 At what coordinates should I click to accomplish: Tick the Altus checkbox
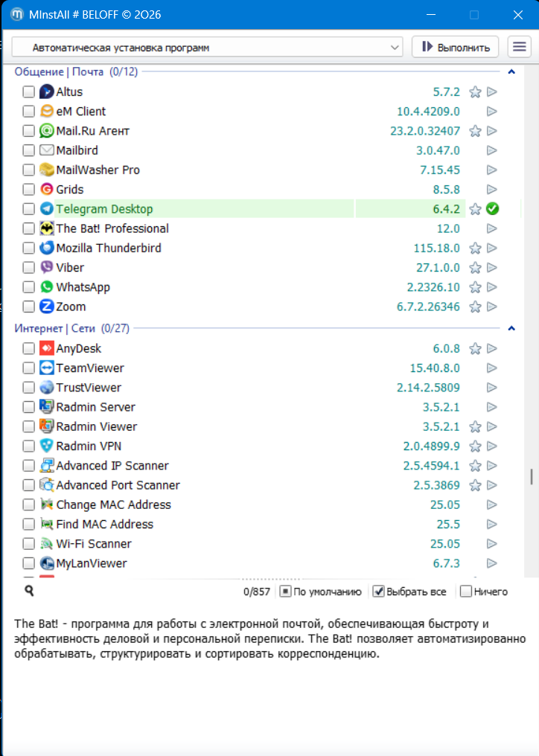[28, 92]
